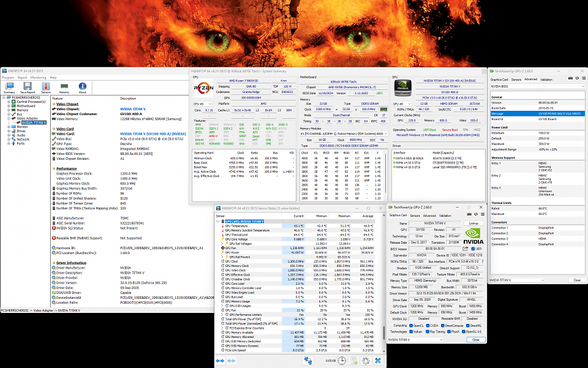This screenshot has height=368, width=588.
Task: Open the NVIDIA BIOS dropdown in GPU-Z Advanced
Action: click(537, 86)
